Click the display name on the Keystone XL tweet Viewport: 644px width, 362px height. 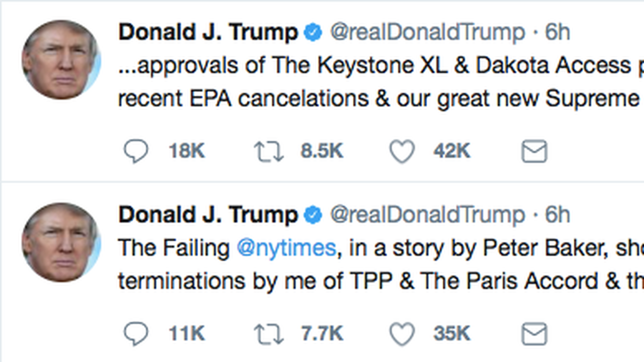[x=208, y=33]
